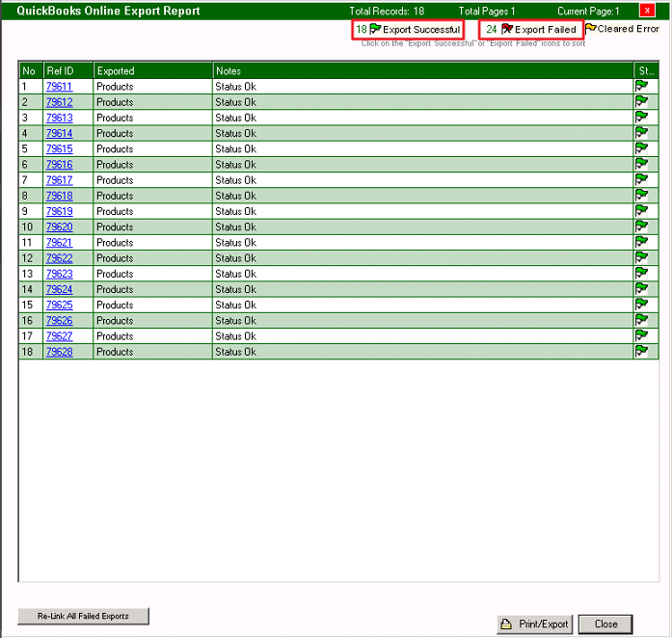Open Ref ID link 79627
The width and height of the screenshot is (672, 638).
59,336
